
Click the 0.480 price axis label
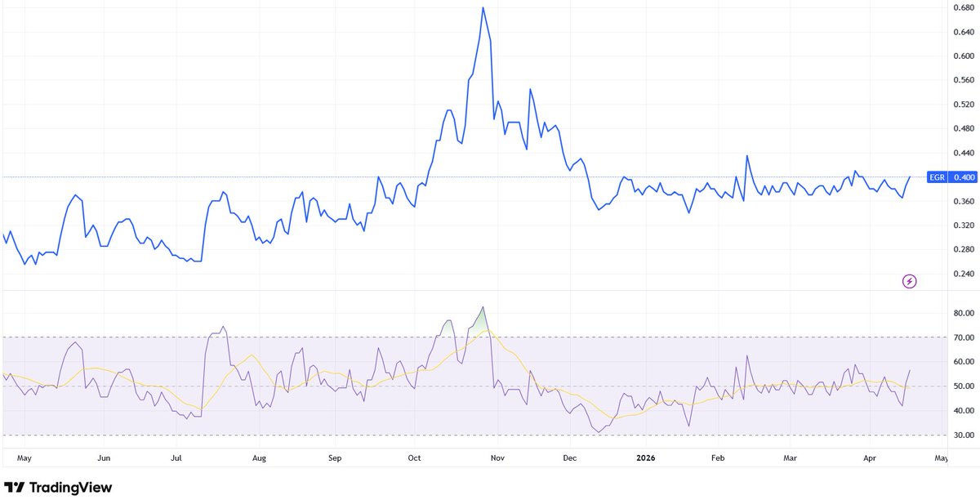point(964,128)
